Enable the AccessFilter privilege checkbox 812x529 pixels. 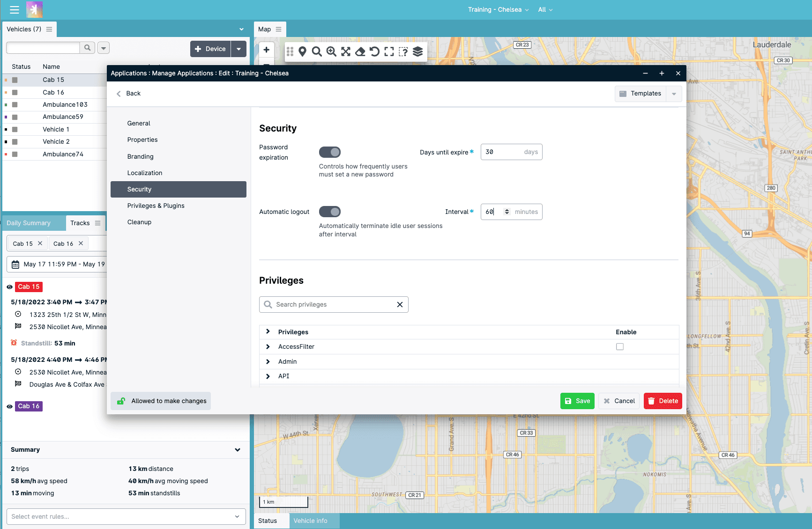pos(620,346)
